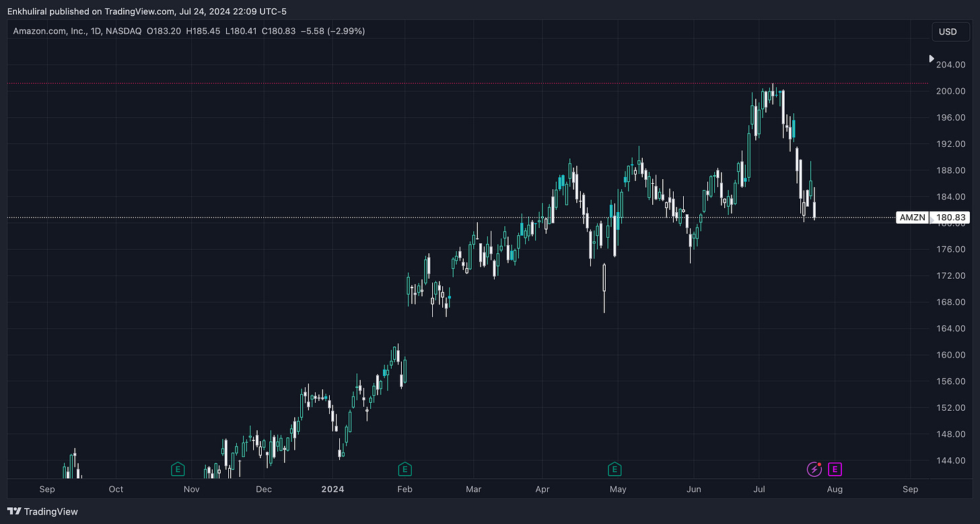
Task: Click the Apr label on the time axis
Action: click(x=542, y=489)
